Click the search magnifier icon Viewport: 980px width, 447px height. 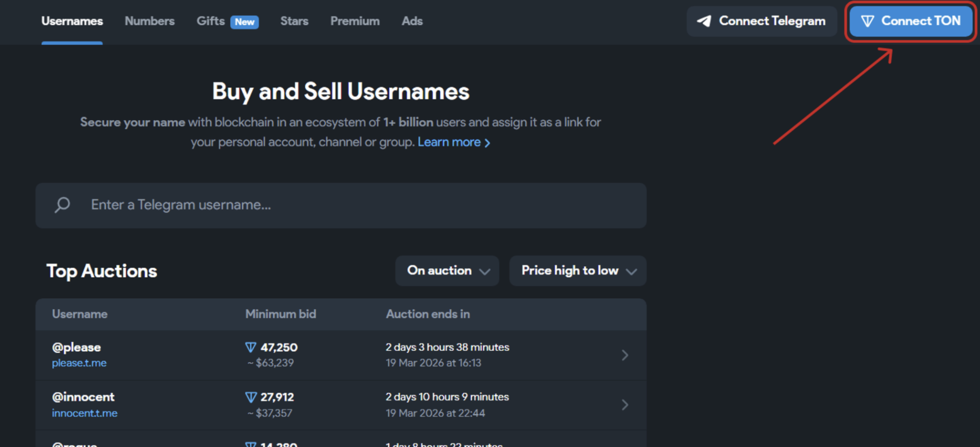[x=62, y=205]
